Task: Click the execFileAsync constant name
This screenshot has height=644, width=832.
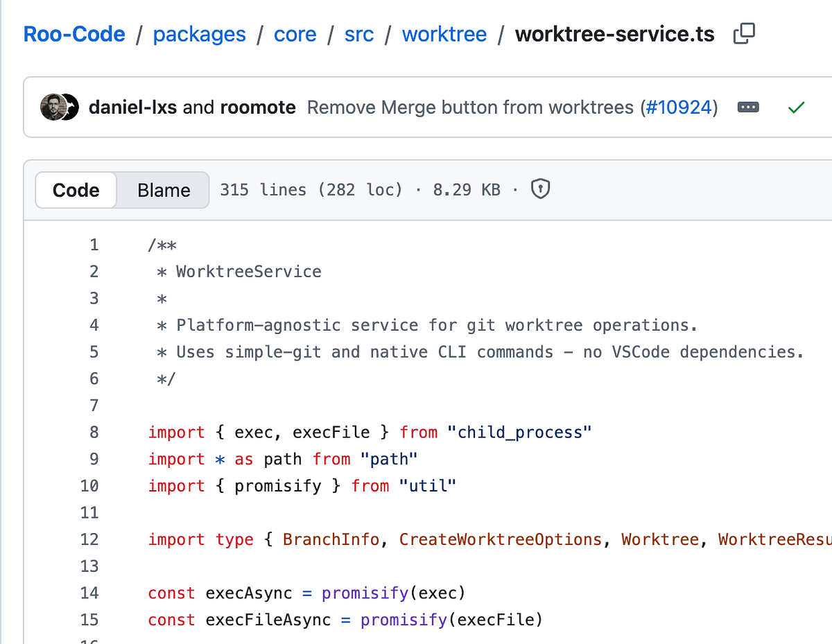Action: (x=268, y=620)
